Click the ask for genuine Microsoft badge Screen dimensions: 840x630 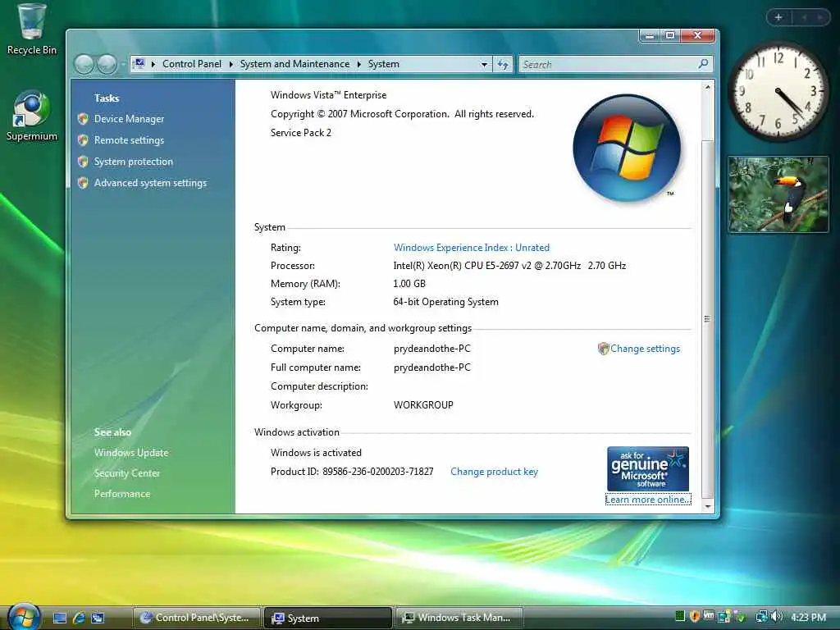648,468
